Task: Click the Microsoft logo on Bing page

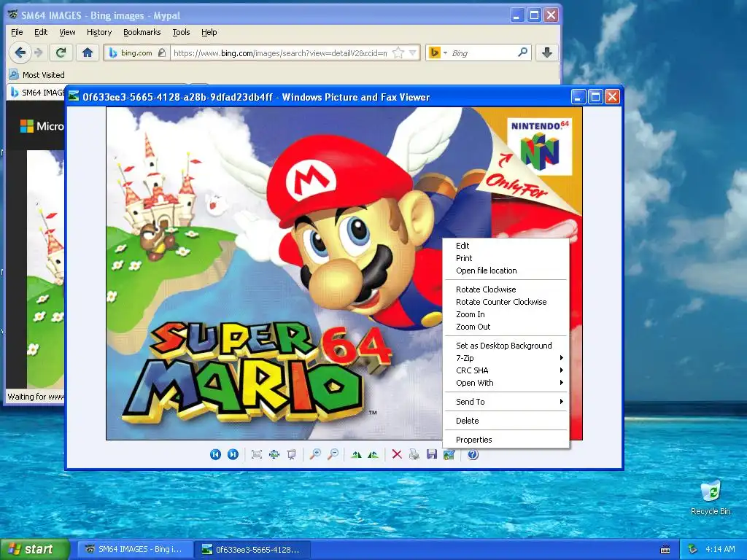Action: pos(42,126)
